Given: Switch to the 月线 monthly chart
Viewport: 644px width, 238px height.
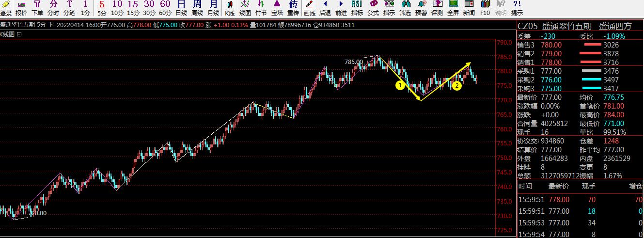Looking at the screenshot, I should click(x=213, y=8).
